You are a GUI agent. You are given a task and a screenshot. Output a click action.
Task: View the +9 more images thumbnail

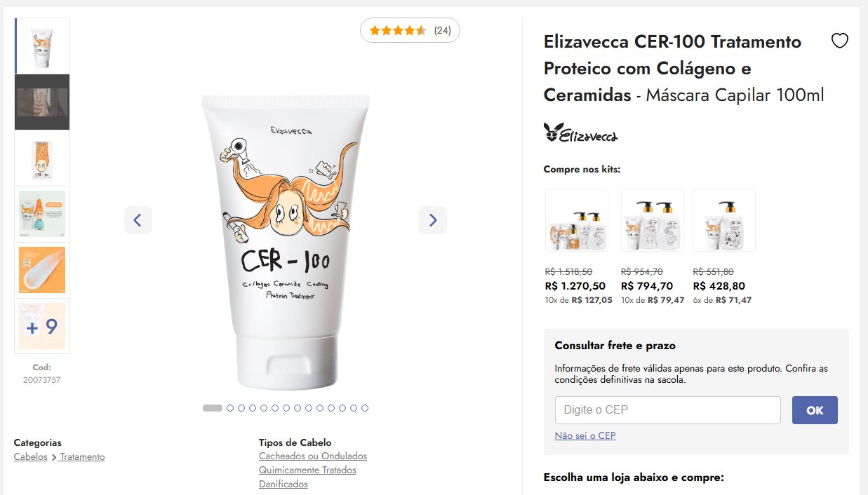[42, 326]
